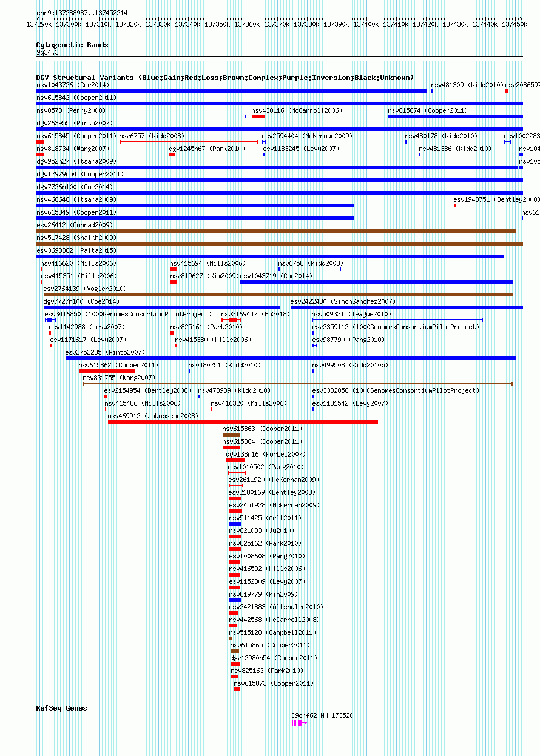540x756 pixels.
Task: Select nsv511425 (Arlt2011) gain variant
Action: click(265, 518)
